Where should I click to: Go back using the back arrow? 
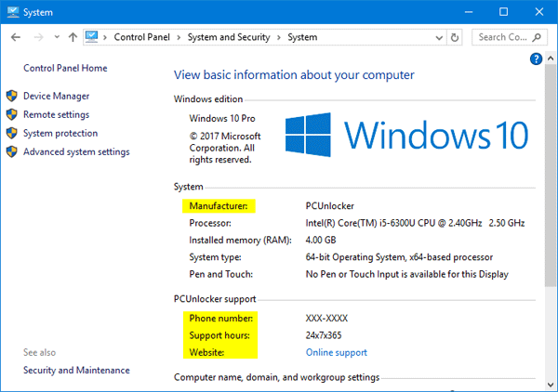pyautogui.click(x=15, y=37)
